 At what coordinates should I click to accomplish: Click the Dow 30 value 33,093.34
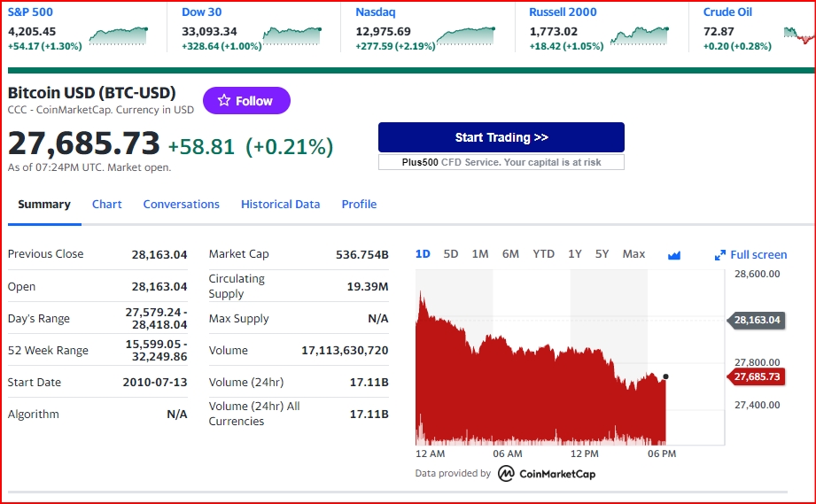[x=209, y=31]
